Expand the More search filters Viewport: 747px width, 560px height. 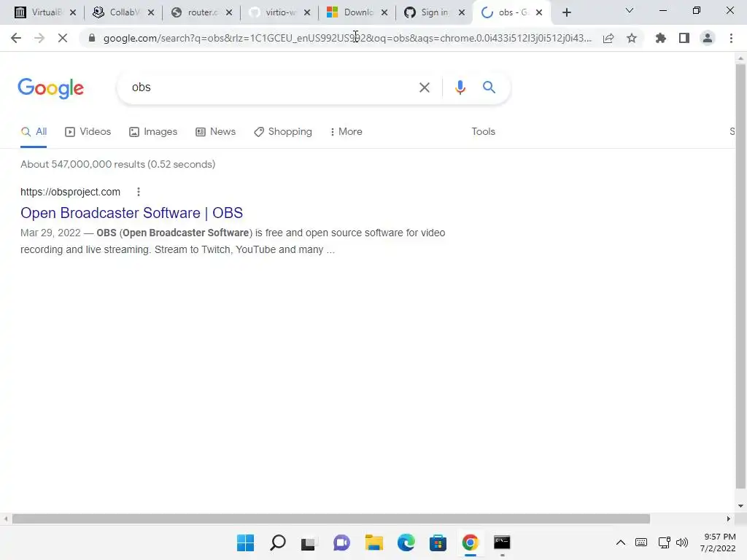click(346, 132)
